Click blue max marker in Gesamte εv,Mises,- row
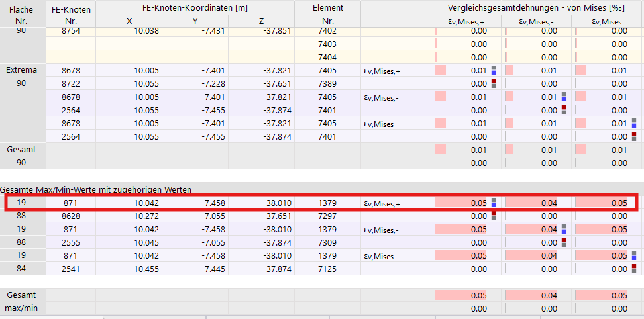This screenshot has width=644, height=319. tap(564, 232)
